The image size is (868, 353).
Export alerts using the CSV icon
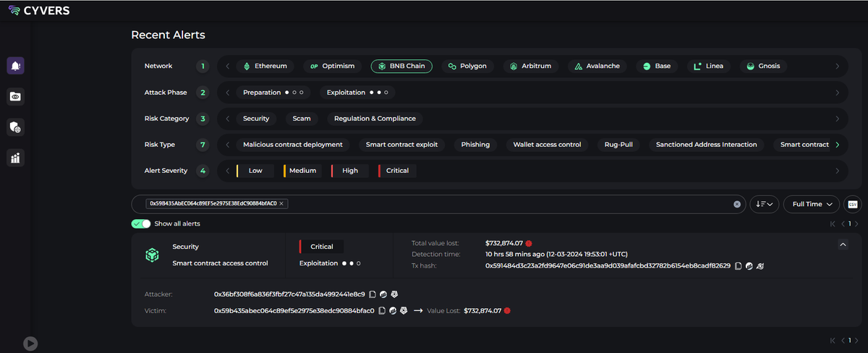(853, 204)
